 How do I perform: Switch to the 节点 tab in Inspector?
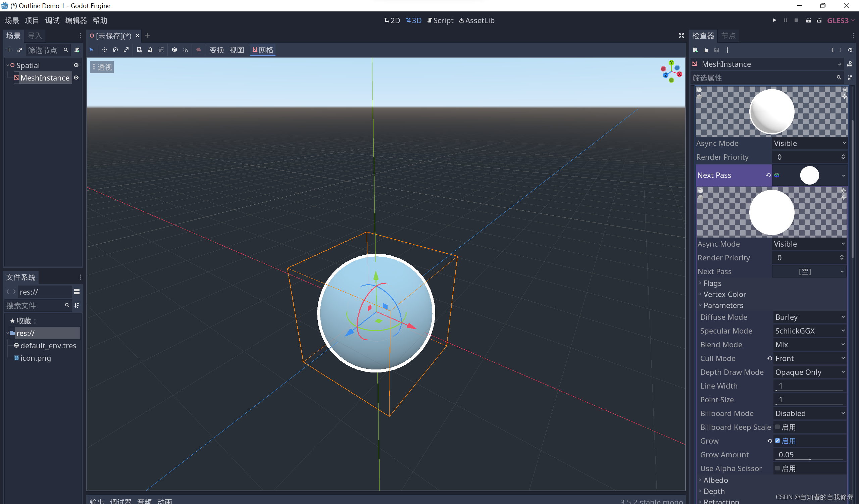[x=729, y=36]
